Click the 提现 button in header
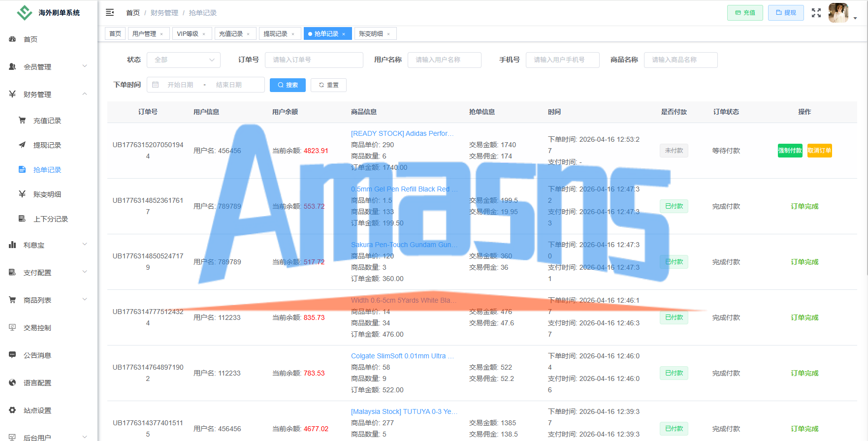 (786, 13)
